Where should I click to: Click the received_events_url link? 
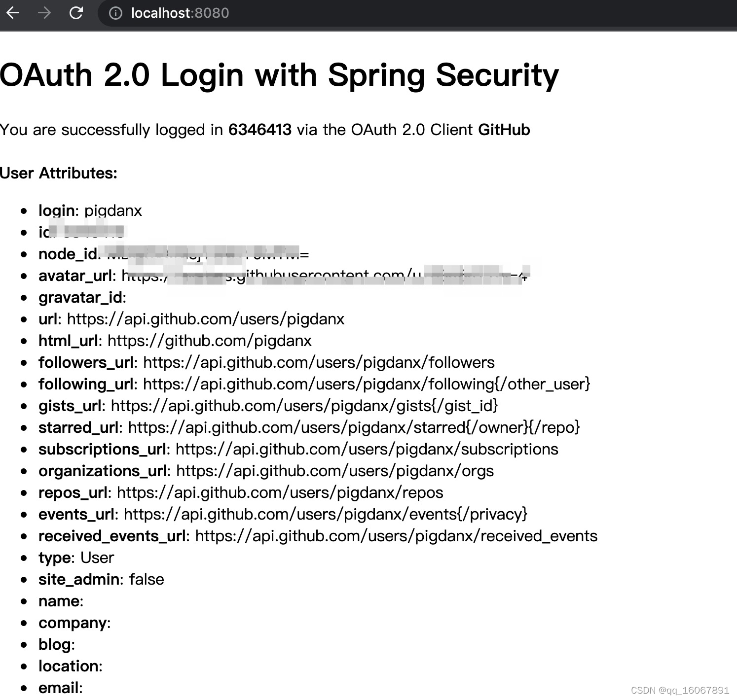tap(395, 536)
